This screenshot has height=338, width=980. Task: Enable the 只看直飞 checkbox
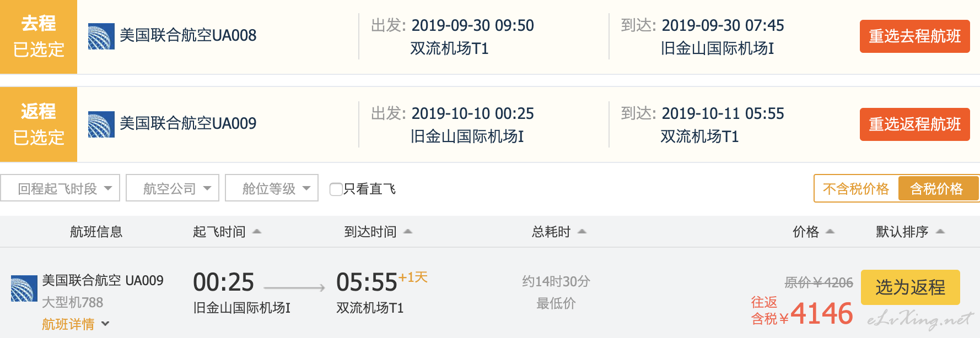tap(336, 189)
